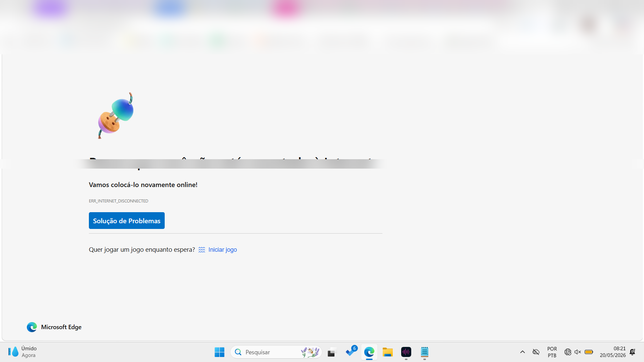644x362 pixels.
Task: Click the Pesquisar taskbar search field
Action: tap(276, 352)
